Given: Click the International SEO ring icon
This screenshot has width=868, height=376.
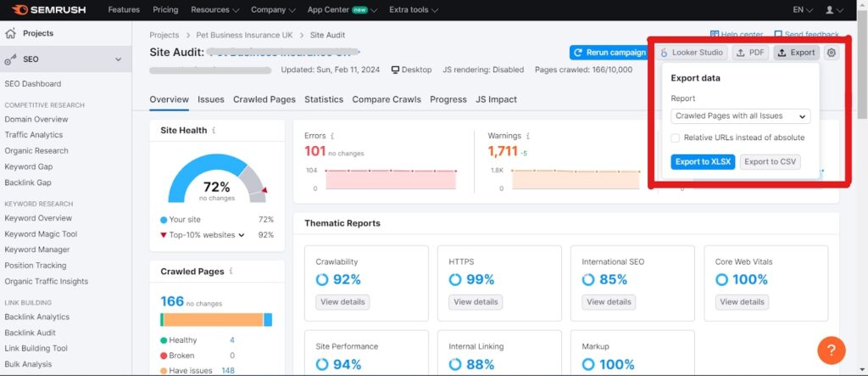Looking at the screenshot, I should (588, 279).
